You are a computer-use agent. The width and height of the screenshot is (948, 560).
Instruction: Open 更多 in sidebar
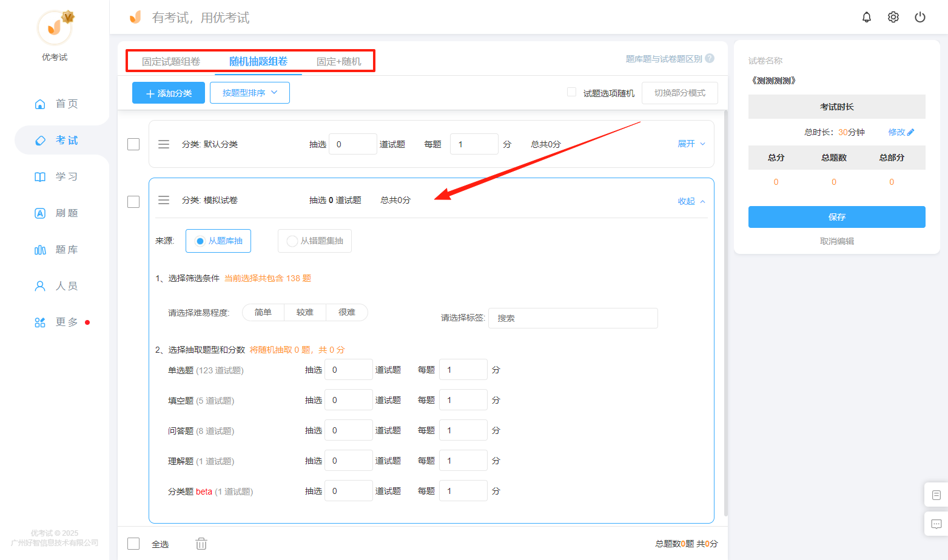56,322
